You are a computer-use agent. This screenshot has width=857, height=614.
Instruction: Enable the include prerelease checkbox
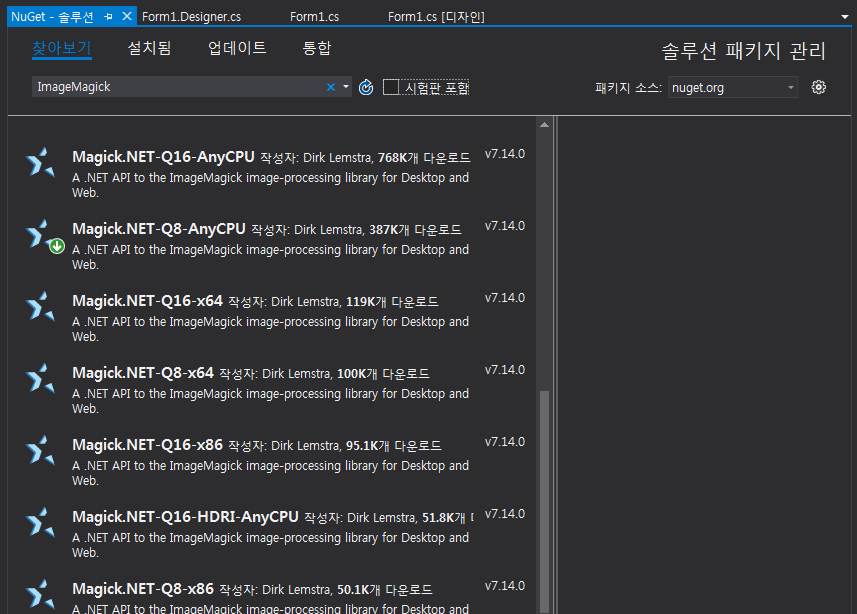(x=391, y=87)
